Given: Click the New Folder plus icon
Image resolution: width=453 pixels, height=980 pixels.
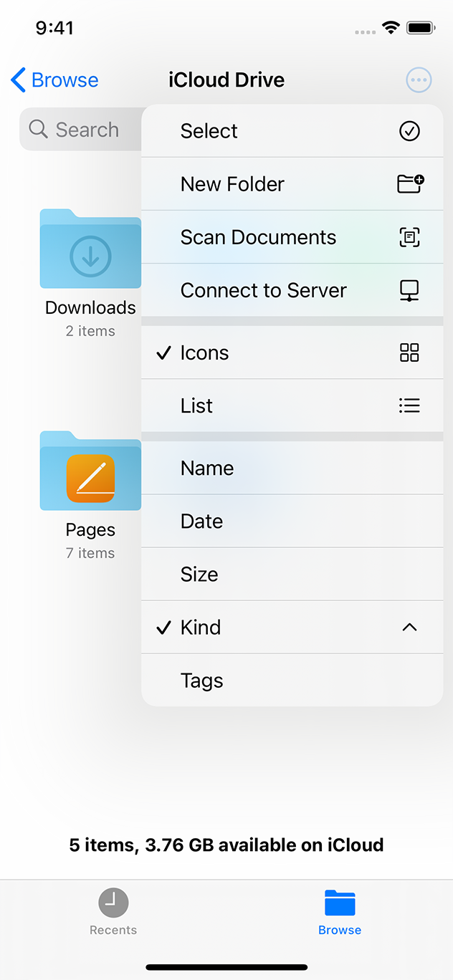Looking at the screenshot, I should 410,184.
